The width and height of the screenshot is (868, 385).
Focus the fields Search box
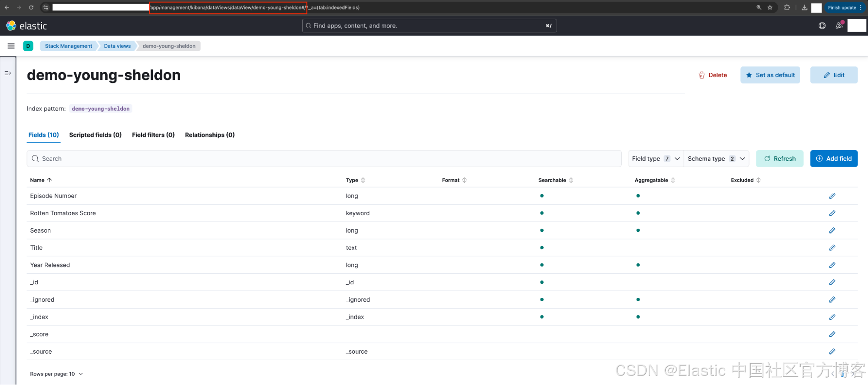pos(324,158)
